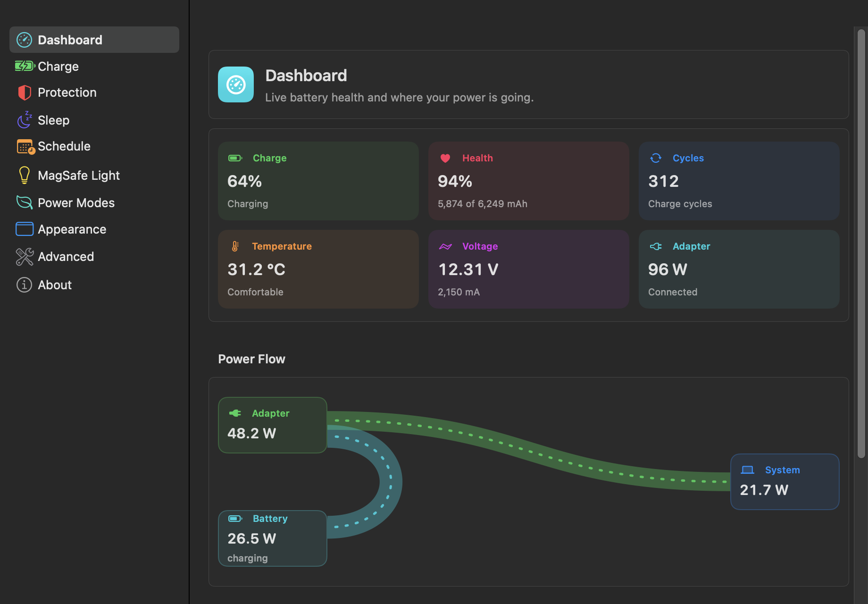Click the Charge battery icon in sidebar

[x=25, y=66]
